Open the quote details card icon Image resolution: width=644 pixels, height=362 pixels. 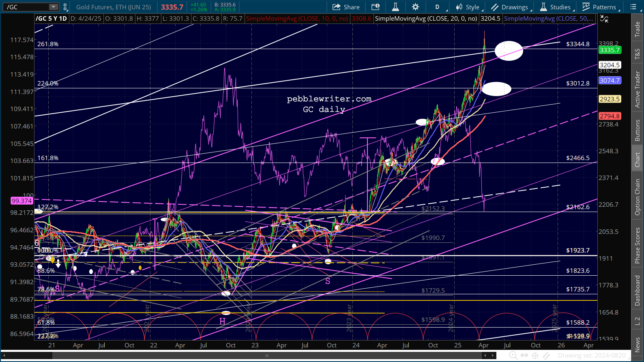(376, 7)
